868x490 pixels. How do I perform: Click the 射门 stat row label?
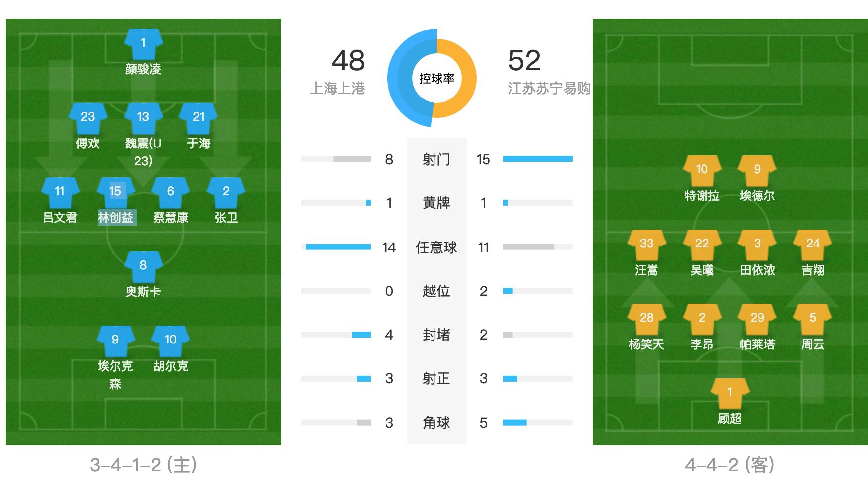pyautogui.click(x=436, y=159)
